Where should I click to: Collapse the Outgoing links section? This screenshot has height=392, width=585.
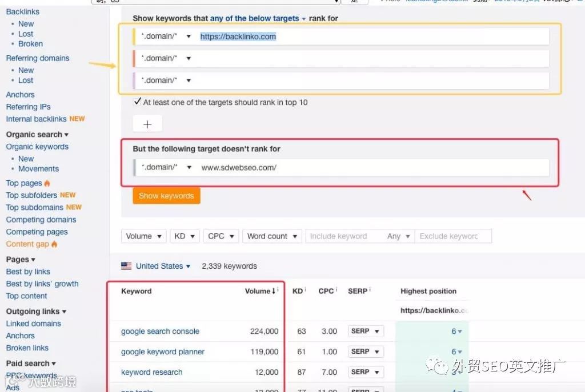point(36,312)
